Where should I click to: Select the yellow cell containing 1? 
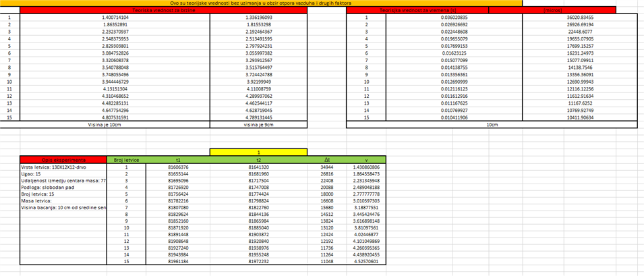point(258,153)
